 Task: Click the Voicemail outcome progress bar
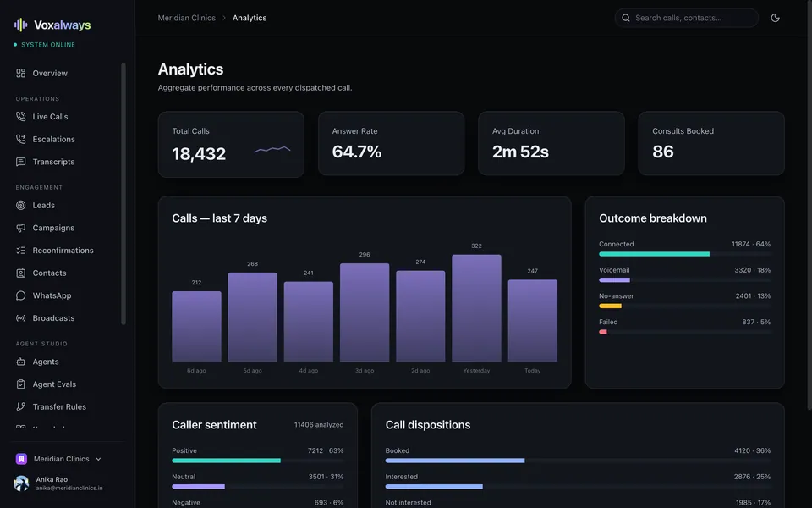click(x=684, y=280)
